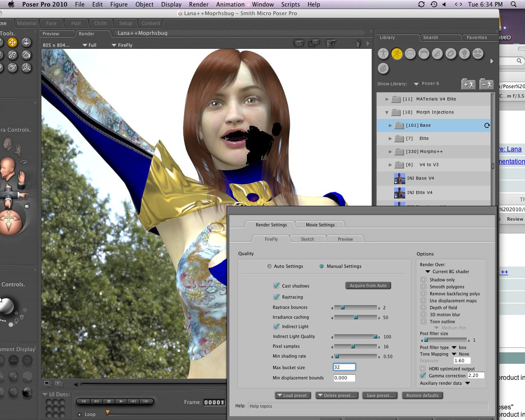
Task: Click the Acquire from Auto button
Action: (x=368, y=285)
